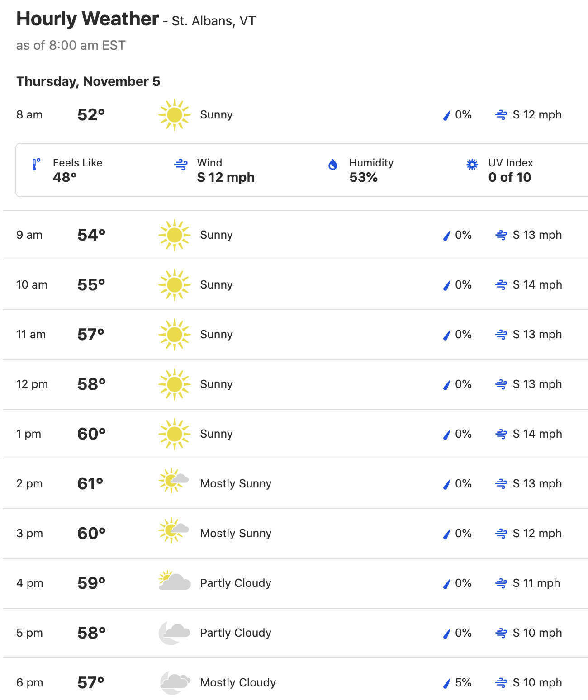588x700 pixels.
Task: Click the sunny icon for 8 am
Action: [174, 115]
